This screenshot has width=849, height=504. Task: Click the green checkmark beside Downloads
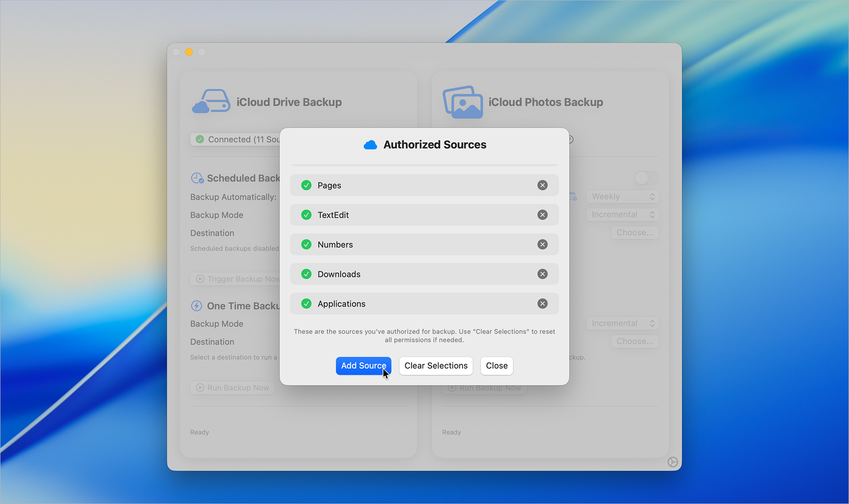[306, 274]
